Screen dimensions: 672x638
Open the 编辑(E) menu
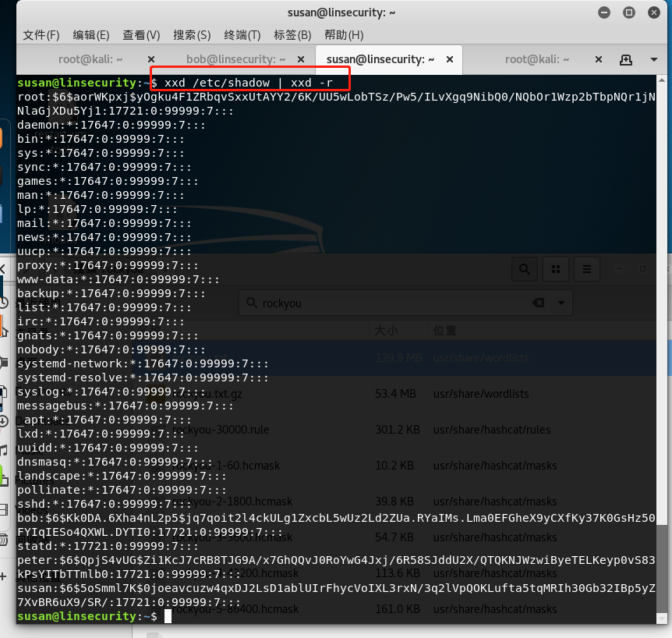[x=91, y=35]
